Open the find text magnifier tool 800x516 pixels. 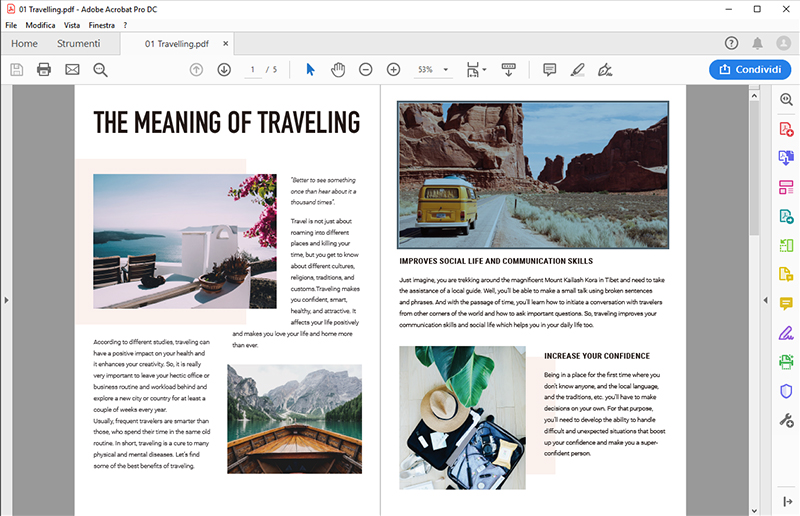point(100,69)
